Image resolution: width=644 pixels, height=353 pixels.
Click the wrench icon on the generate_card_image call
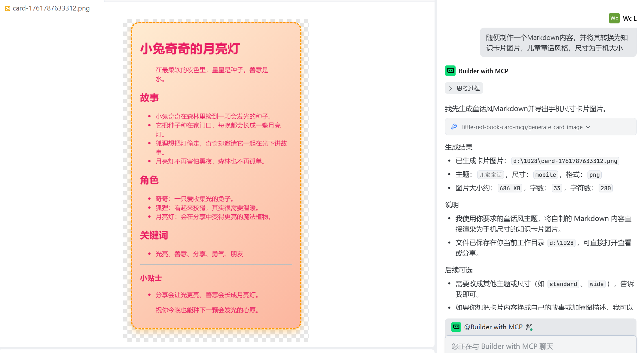[x=453, y=127]
